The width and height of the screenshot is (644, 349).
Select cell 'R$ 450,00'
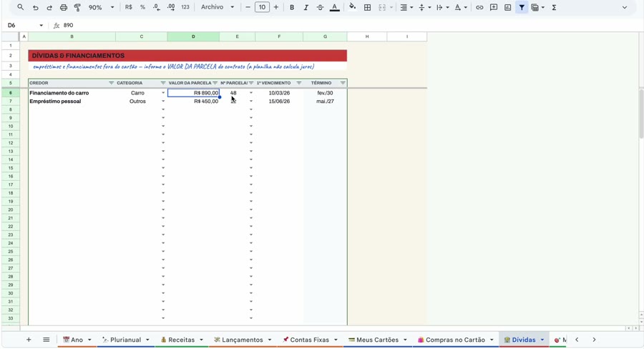click(x=193, y=101)
